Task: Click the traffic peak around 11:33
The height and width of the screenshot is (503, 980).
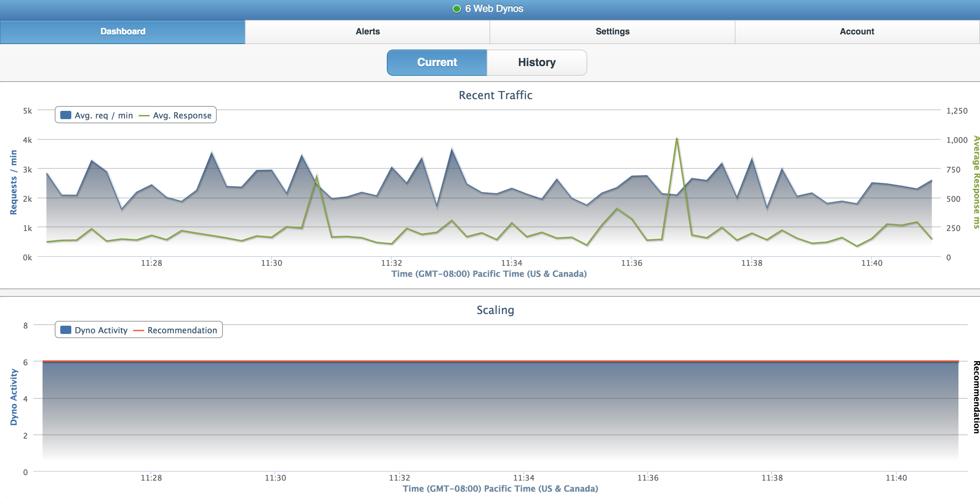Action: click(451, 150)
